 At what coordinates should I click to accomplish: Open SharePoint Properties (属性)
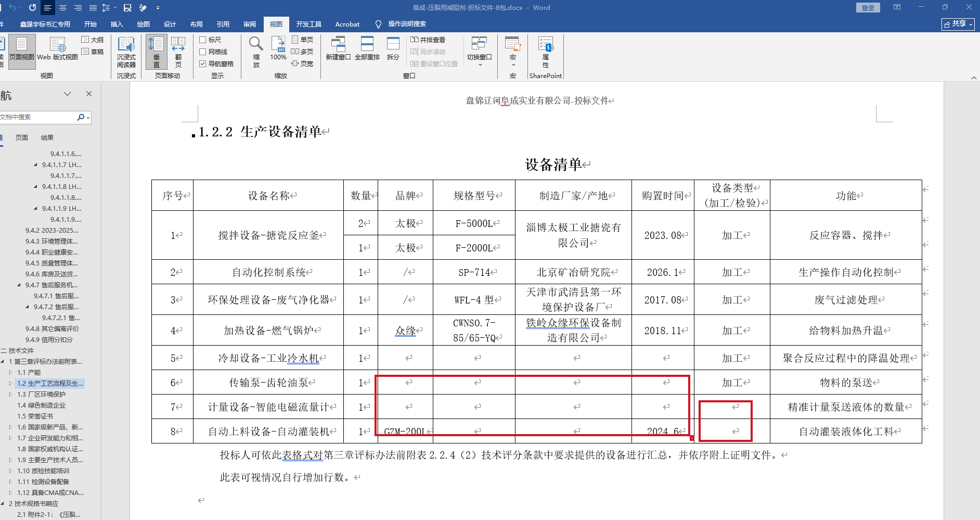546,52
